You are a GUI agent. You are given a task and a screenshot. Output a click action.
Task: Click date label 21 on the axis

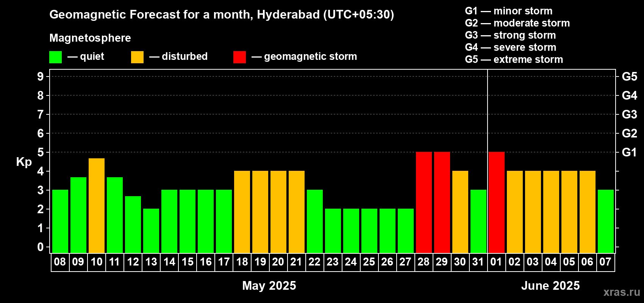[x=296, y=262]
